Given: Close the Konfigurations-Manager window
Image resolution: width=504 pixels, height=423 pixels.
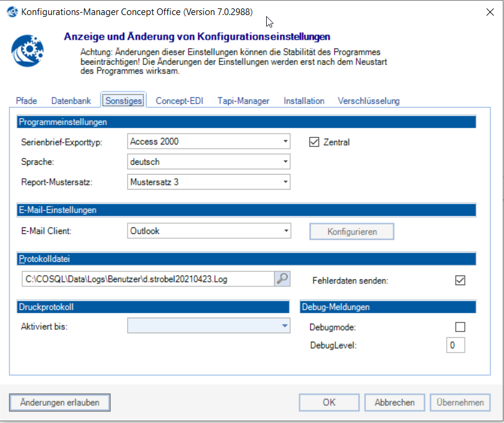Looking at the screenshot, I should tap(490, 11).
